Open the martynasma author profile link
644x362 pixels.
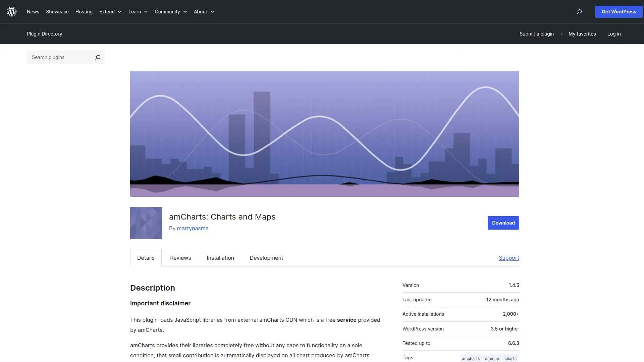[x=193, y=228]
